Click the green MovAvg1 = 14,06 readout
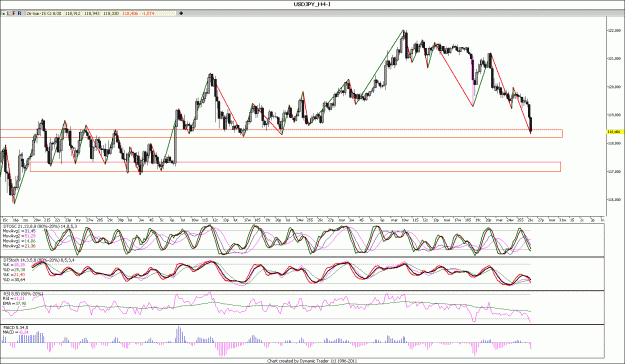 pyautogui.click(x=19, y=241)
